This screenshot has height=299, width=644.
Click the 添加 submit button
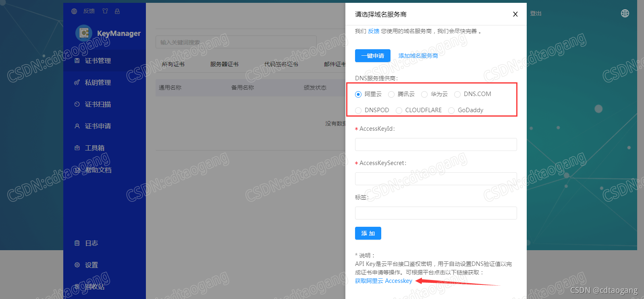(368, 233)
